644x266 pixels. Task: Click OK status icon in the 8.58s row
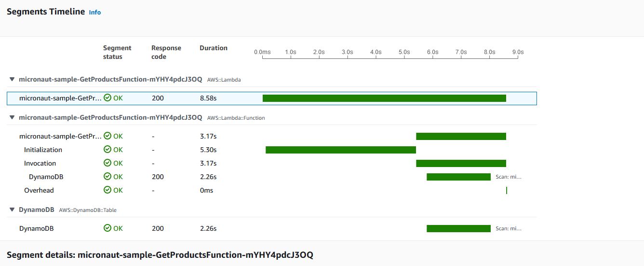tap(107, 98)
